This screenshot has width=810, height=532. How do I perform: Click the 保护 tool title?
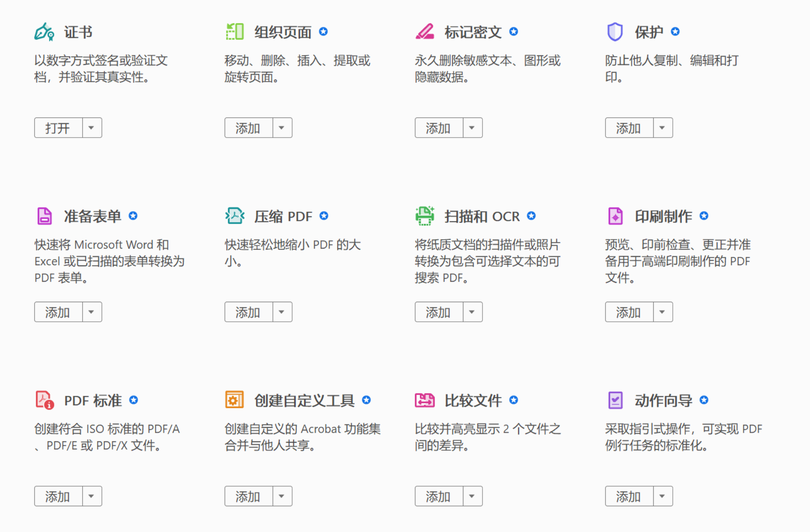649,32
